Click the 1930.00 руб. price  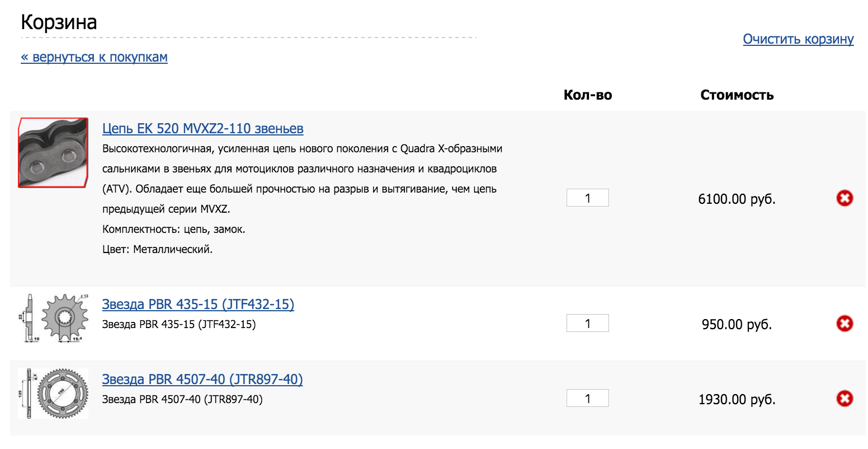pyautogui.click(x=737, y=400)
